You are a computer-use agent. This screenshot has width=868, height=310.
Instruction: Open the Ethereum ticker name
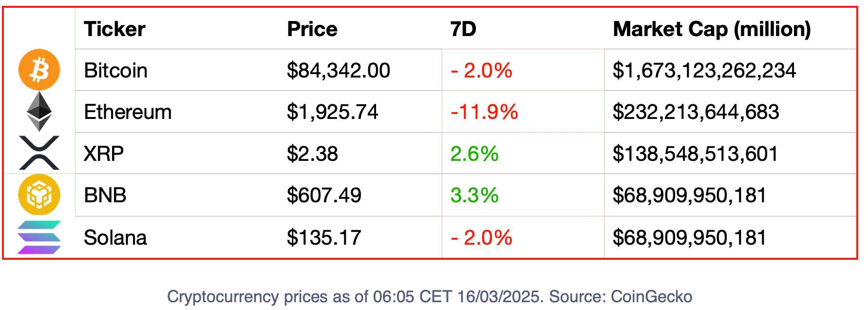128,112
